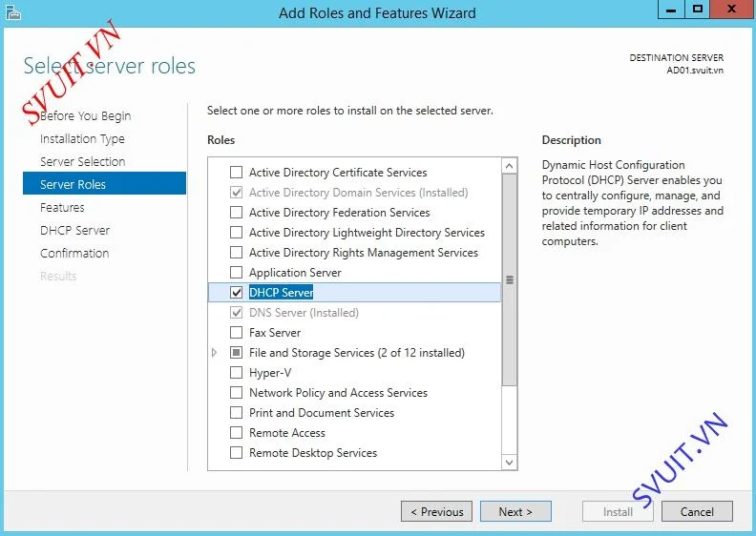Select the Remote Access role label

pyautogui.click(x=287, y=432)
